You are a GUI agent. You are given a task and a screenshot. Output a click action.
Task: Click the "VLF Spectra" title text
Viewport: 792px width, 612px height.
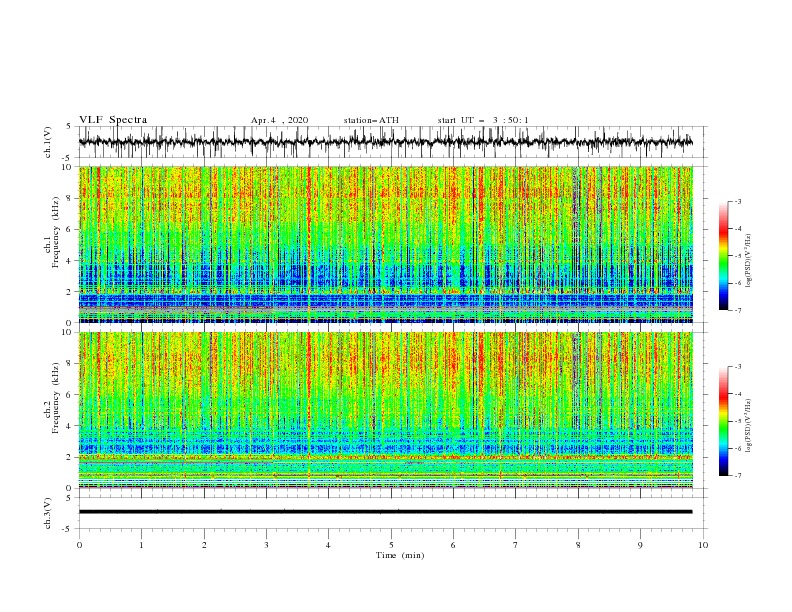click(113, 120)
